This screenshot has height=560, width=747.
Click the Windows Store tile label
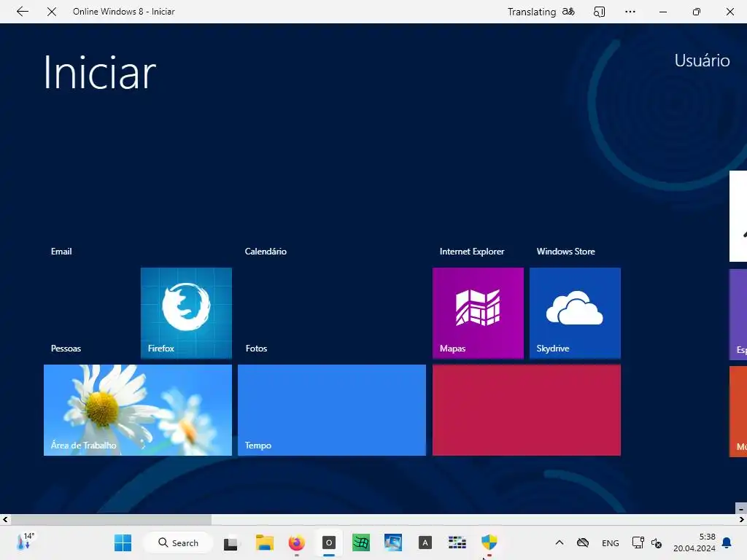[x=565, y=252]
